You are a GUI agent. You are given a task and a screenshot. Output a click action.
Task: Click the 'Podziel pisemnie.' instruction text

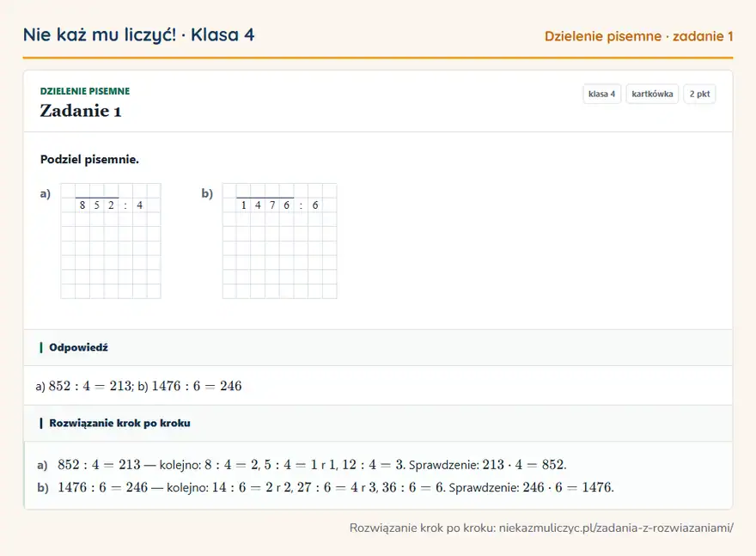[x=89, y=159]
